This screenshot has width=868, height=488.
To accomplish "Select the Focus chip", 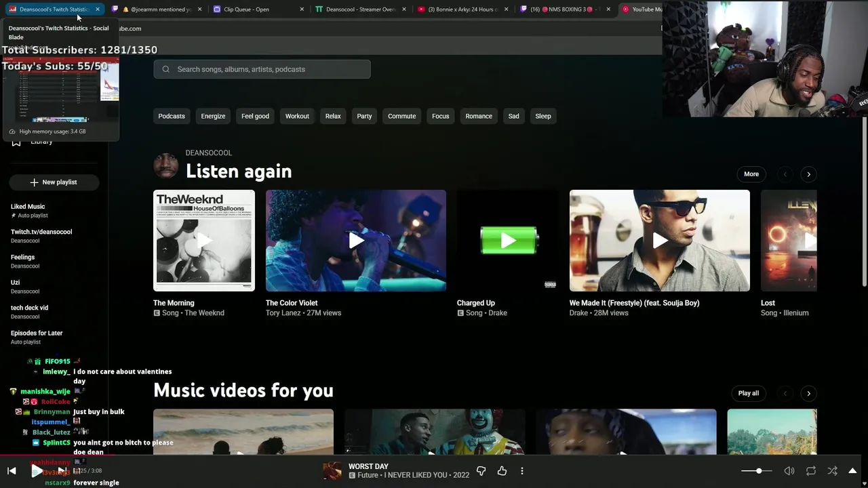I will pyautogui.click(x=441, y=116).
